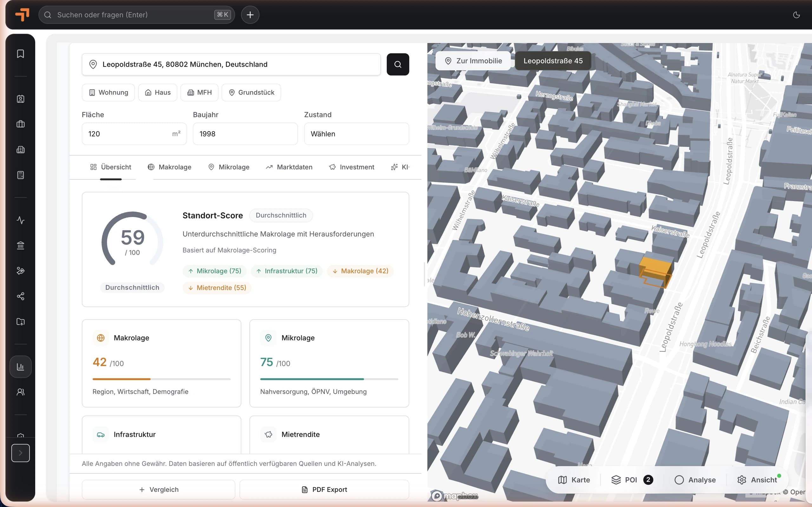Screen dimensions: 812x507
Task: Expand the sidebar with the chevron button
Action: point(21,453)
